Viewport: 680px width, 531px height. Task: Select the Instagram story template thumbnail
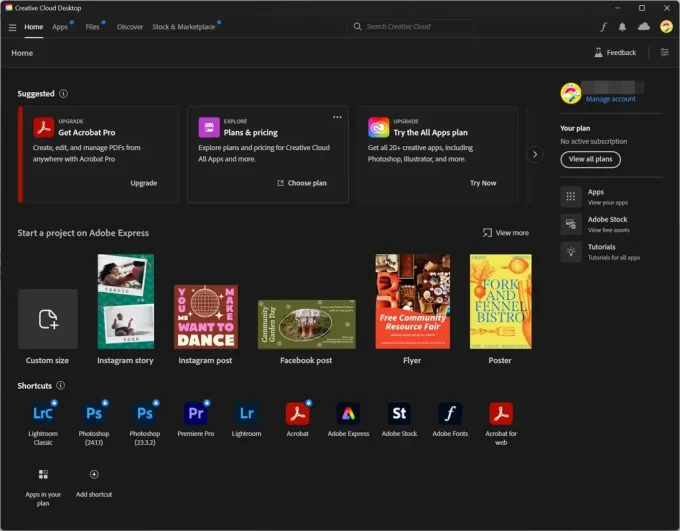pos(125,302)
